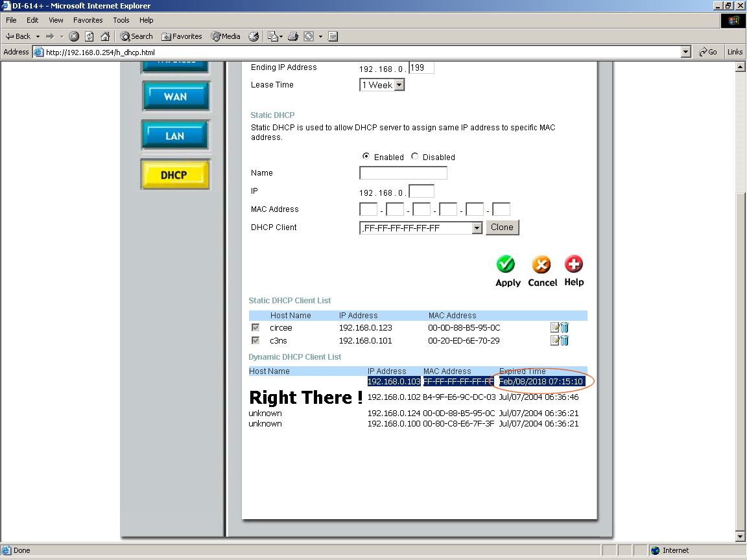
Task: Delete c3ns entry with trash icon
Action: tap(565, 341)
